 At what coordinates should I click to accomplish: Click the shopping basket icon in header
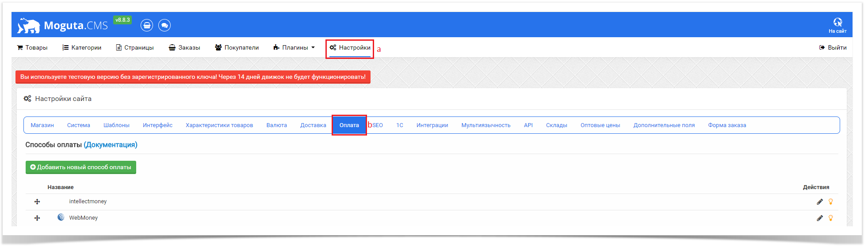[147, 26]
